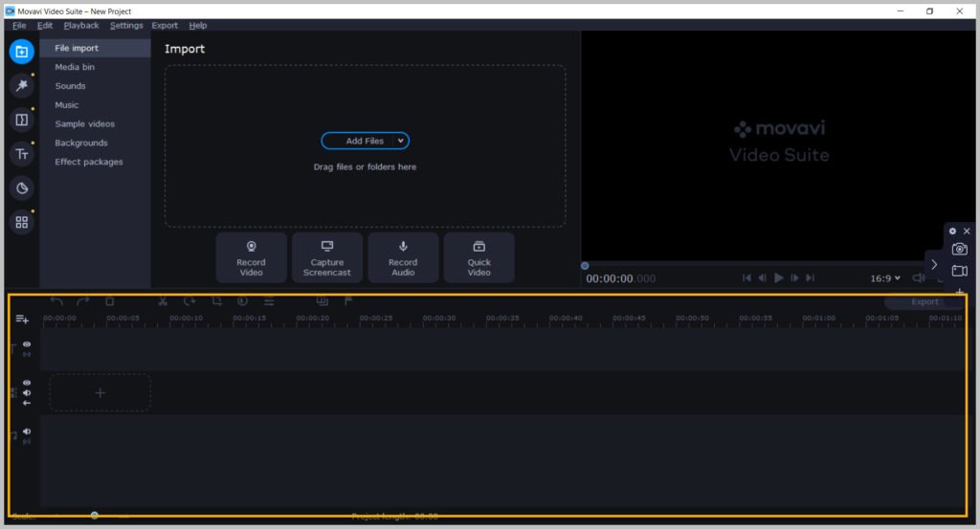The height and width of the screenshot is (529, 980).
Task: Open the Help menu
Action: click(x=197, y=26)
